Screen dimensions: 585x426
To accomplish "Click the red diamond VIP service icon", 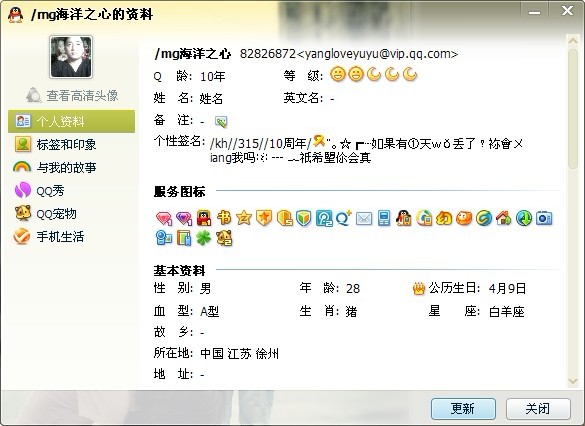I will coord(164,218).
